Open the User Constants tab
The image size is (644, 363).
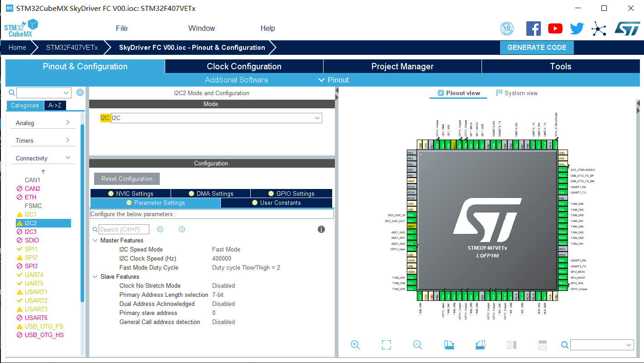(276, 203)
